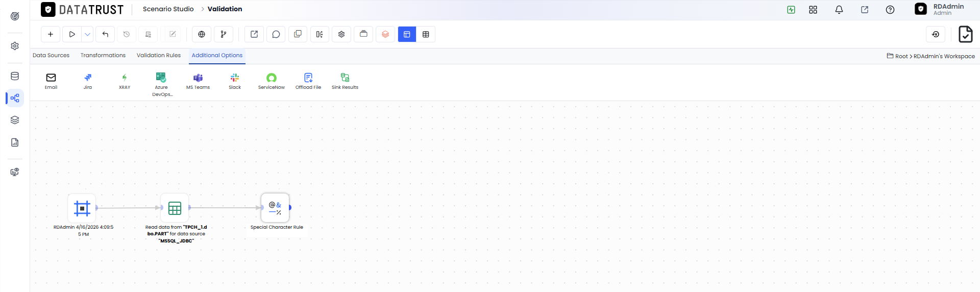This screenshot has width=980, height=292.
Task: Click the split panel arrows icon
Action: pos(320,34)
